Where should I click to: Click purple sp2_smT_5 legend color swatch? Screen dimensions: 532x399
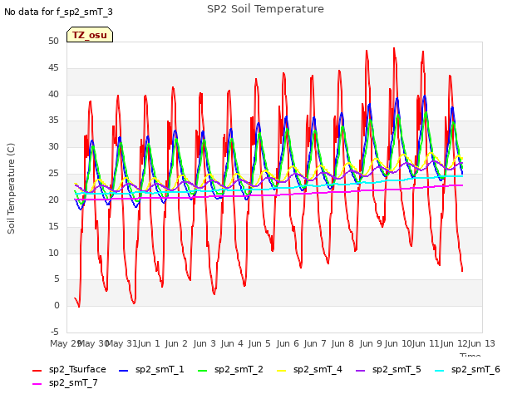click(360, 371)
